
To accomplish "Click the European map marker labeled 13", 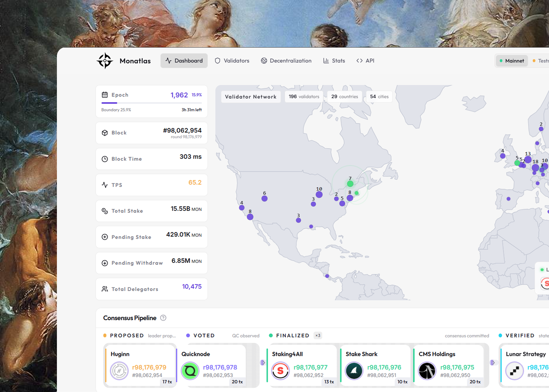I will 528,160.
